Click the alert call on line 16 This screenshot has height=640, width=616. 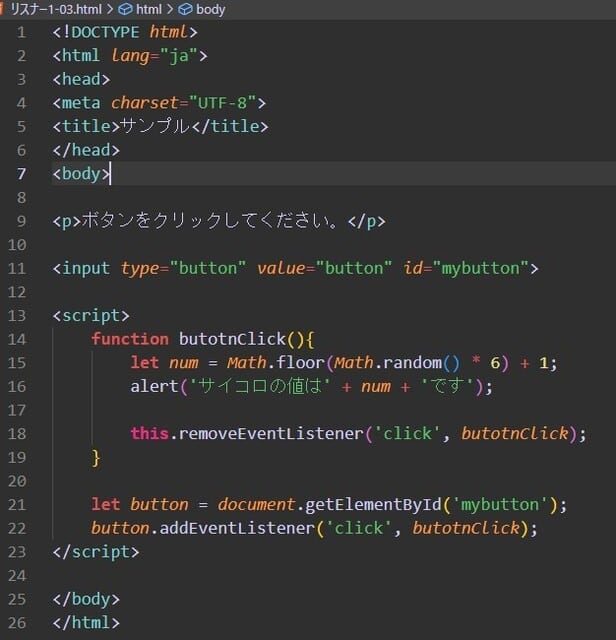tap(152, 386)
